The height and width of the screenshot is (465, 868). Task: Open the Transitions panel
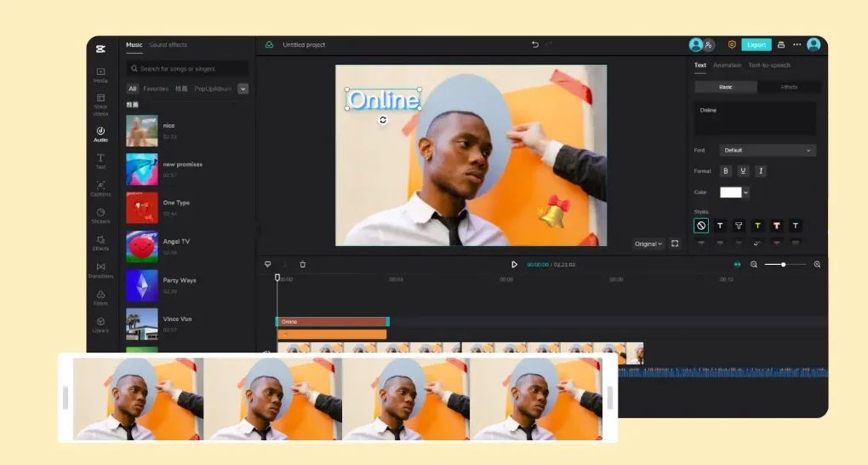click(x=100, y=271)
